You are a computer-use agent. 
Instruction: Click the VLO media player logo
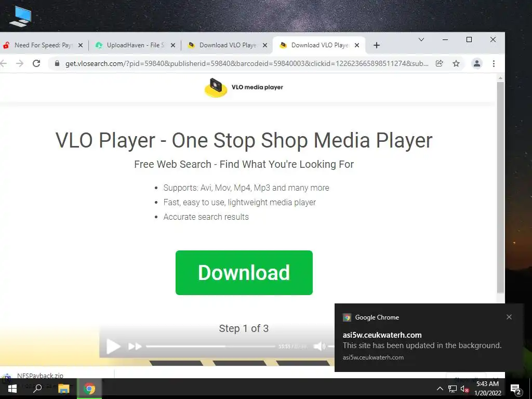point(244,87)
